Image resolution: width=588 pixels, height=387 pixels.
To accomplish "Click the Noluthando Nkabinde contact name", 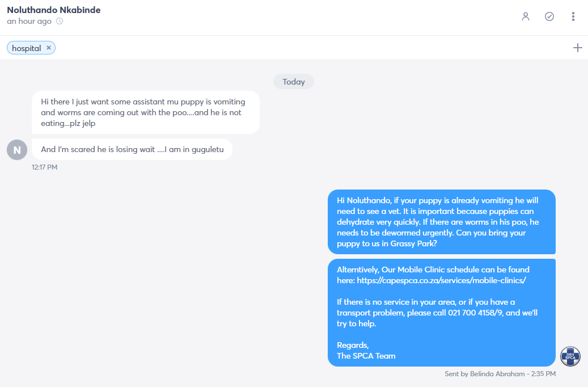I will pos(54,10).
